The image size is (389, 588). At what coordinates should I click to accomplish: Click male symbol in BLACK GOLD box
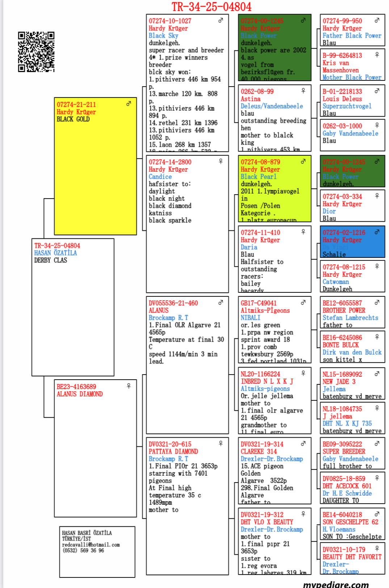pyautogui.click(x=129, y=104)
